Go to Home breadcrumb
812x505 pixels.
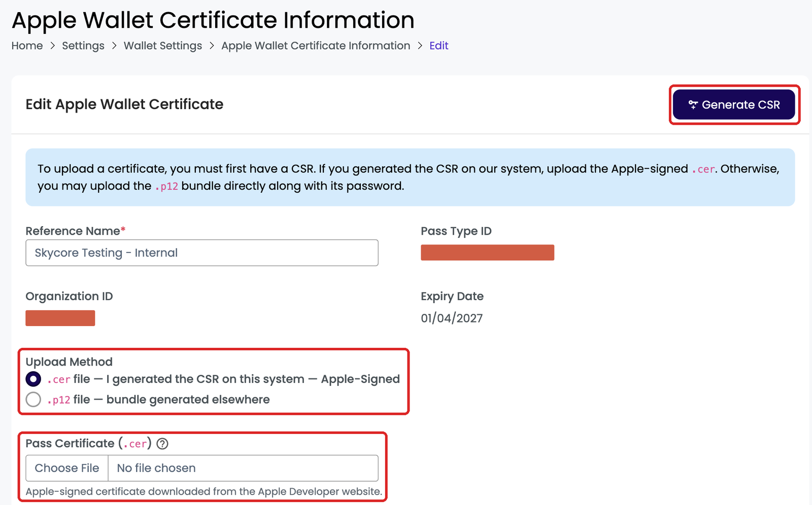27,46
